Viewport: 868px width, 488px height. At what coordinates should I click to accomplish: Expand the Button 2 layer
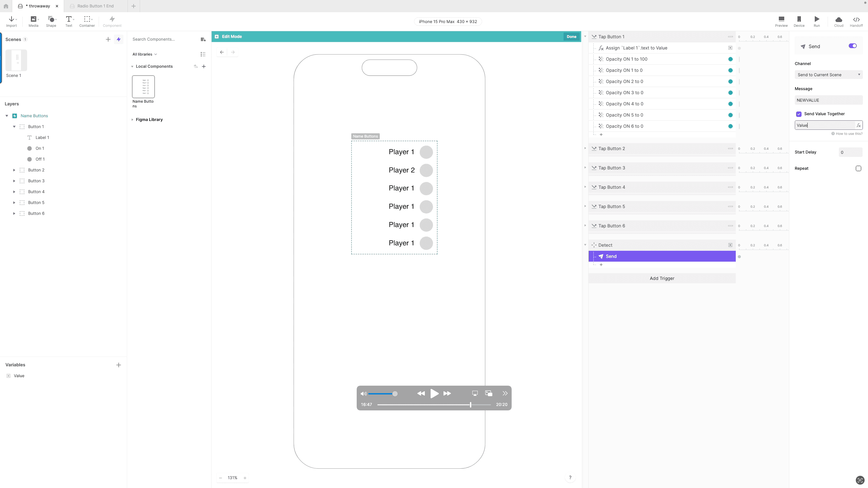coord(14,170)
